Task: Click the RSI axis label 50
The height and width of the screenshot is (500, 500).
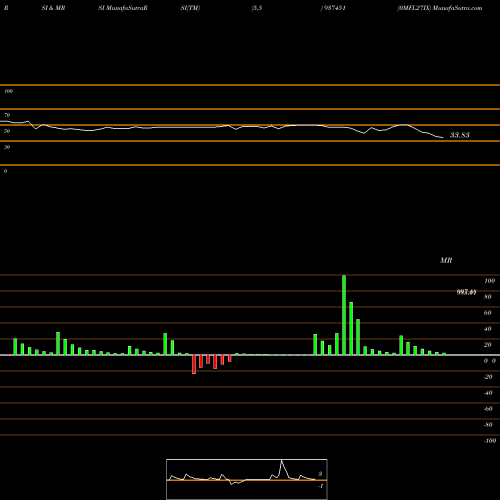Action: click(x=7, y=131)
